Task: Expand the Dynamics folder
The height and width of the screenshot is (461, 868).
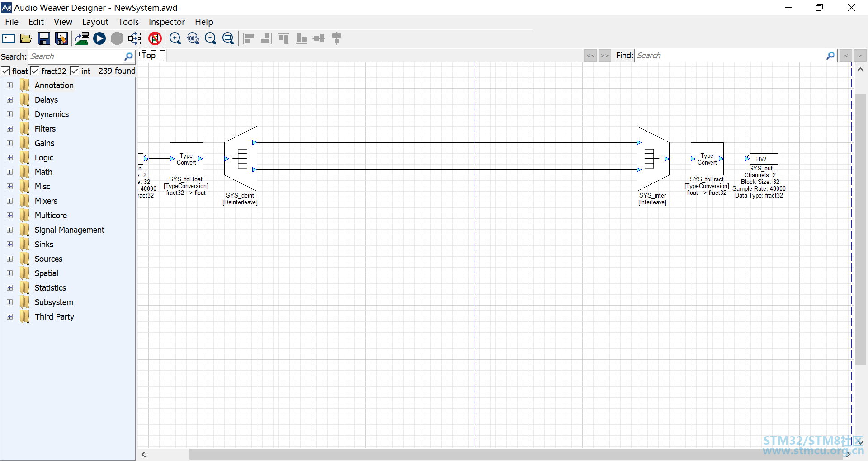Action: pyautogui.click(x=9, y=114)
